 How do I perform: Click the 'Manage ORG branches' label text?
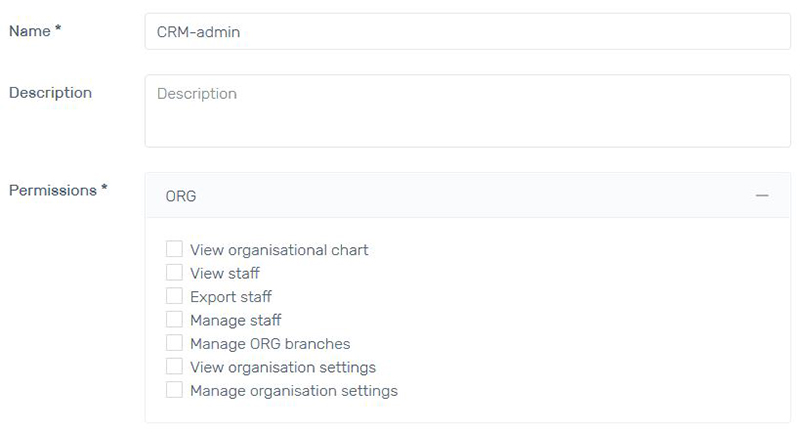[270, 344]
